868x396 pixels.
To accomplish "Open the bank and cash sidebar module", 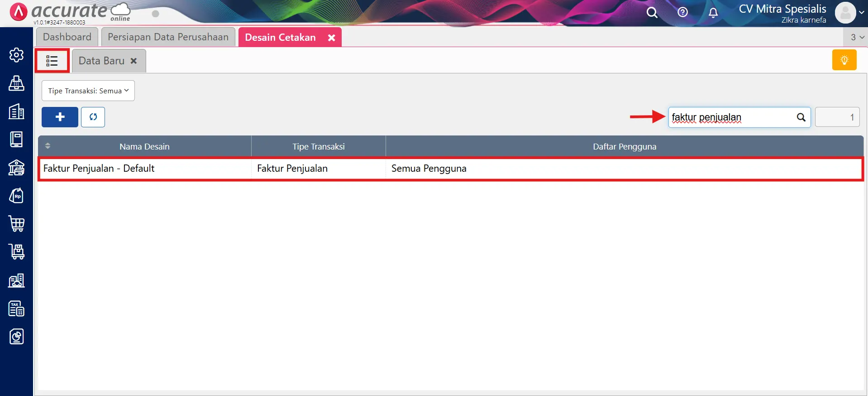I will coord(16,168).
